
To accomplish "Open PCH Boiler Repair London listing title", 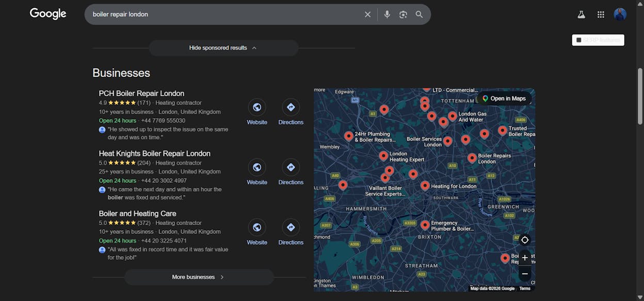I will (141, 93).
